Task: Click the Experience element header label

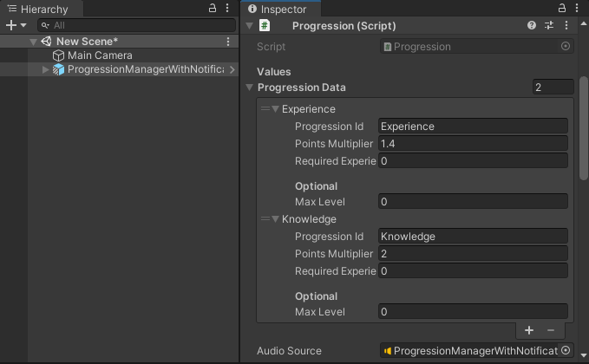Action: pyautogui.click(x=309, y=109)
